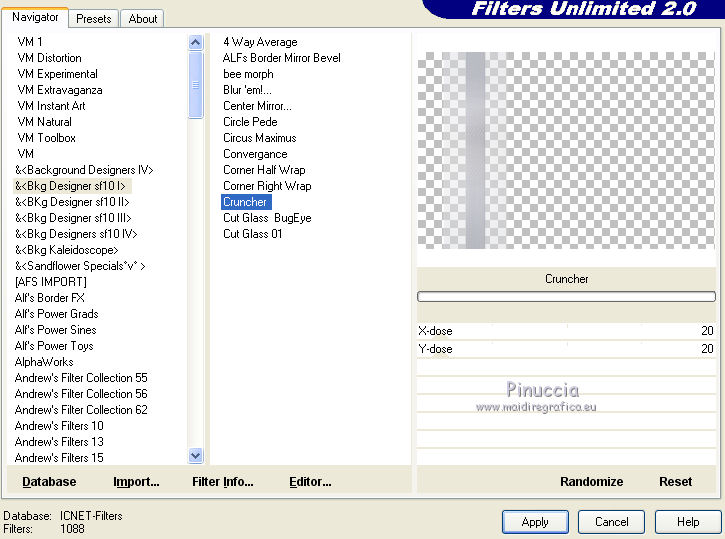Image resolution: width=725 pixels, height=539 pixels.
Task: Select VM Distortion category
Action: (x=49, y=58)
